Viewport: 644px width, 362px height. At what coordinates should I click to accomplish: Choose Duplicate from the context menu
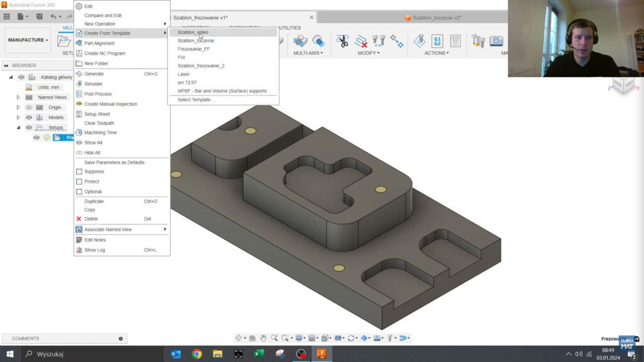coord(94,200)
